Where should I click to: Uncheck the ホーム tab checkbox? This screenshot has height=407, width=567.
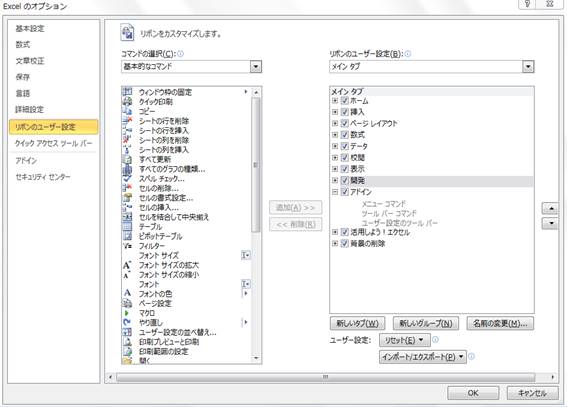[345, 100]
